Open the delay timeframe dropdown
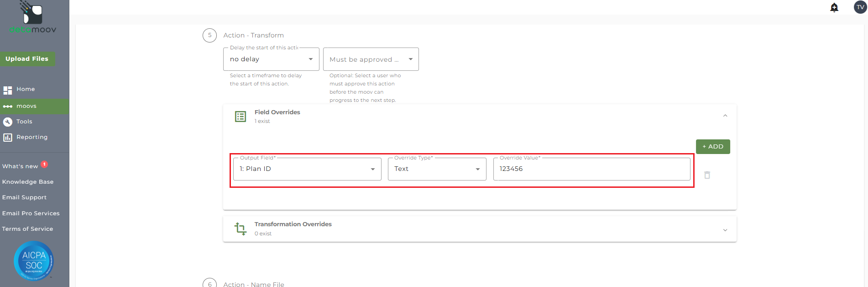Image resolution: width=868 pixels, height=287 pixels. (x=271, y=59)
